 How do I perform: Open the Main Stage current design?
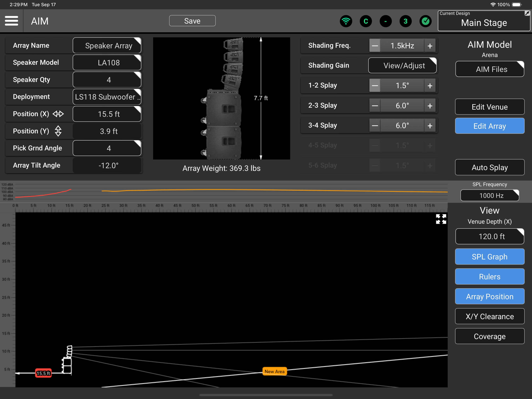(484, 21)
